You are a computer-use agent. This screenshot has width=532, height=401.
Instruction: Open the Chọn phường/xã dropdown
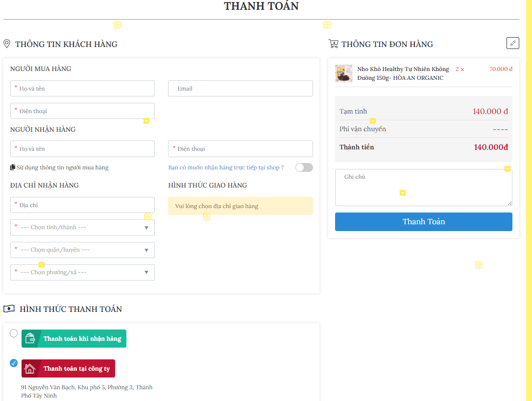(82, 272)
